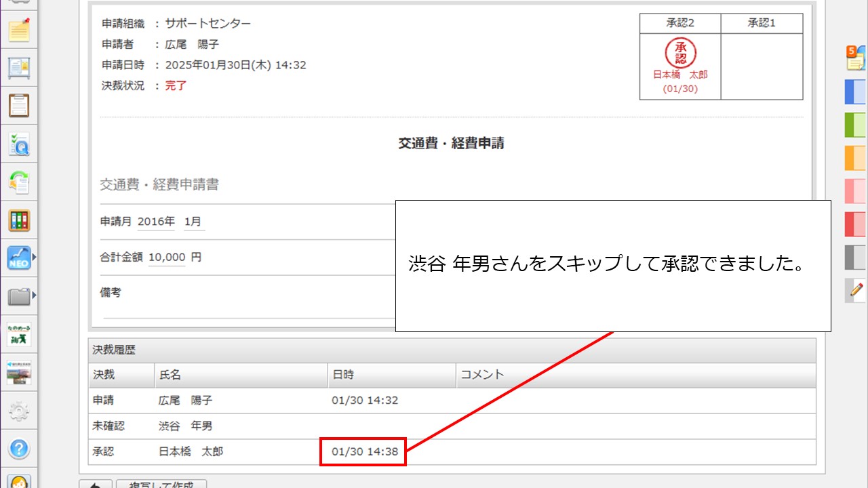This screenshot has width=868, height=488.
Task: Click the back arrow button at the bottom
Action: click(x=96, y=484)
